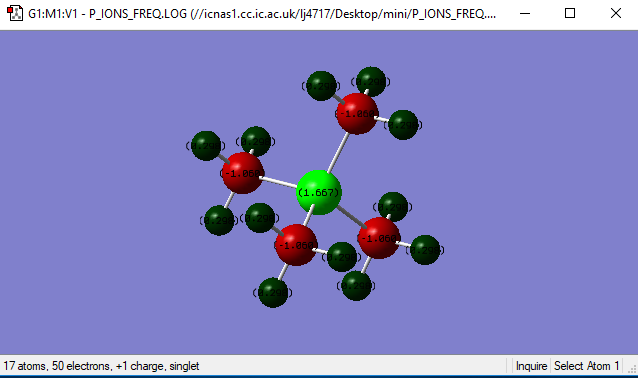638x378 pixels.
Task: Close the P_IONS_FREQ.LOG viewer window
Action: 616,13
